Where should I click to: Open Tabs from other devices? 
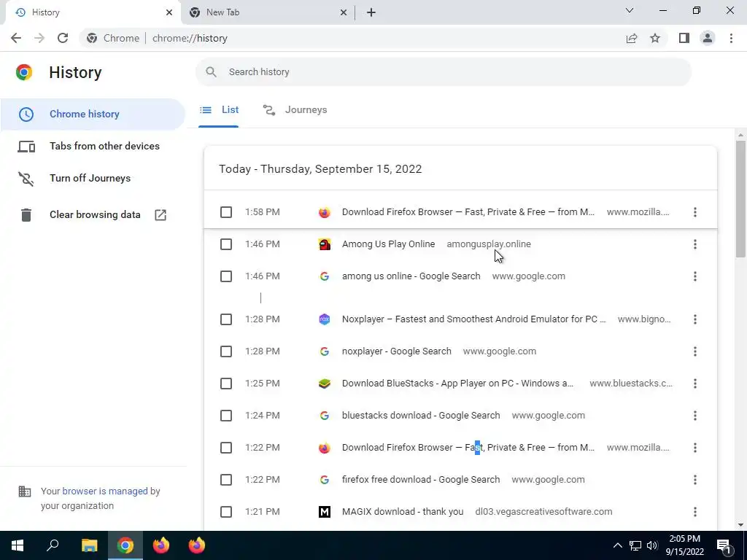click(93, 146)
